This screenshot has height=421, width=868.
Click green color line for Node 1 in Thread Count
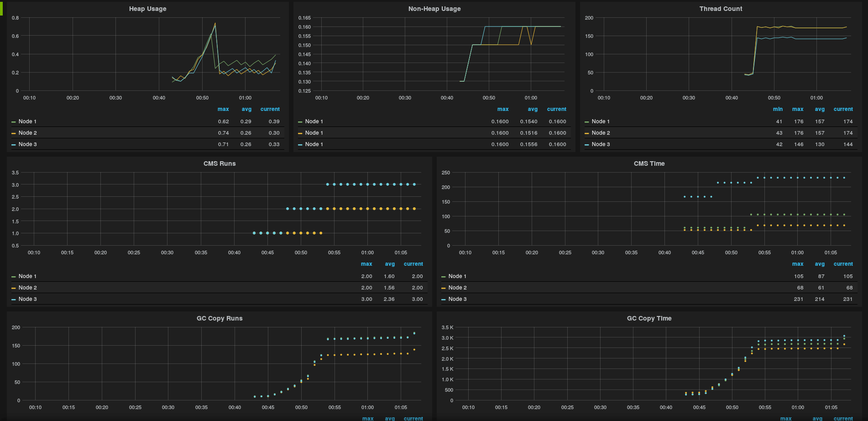coord(587,122)
